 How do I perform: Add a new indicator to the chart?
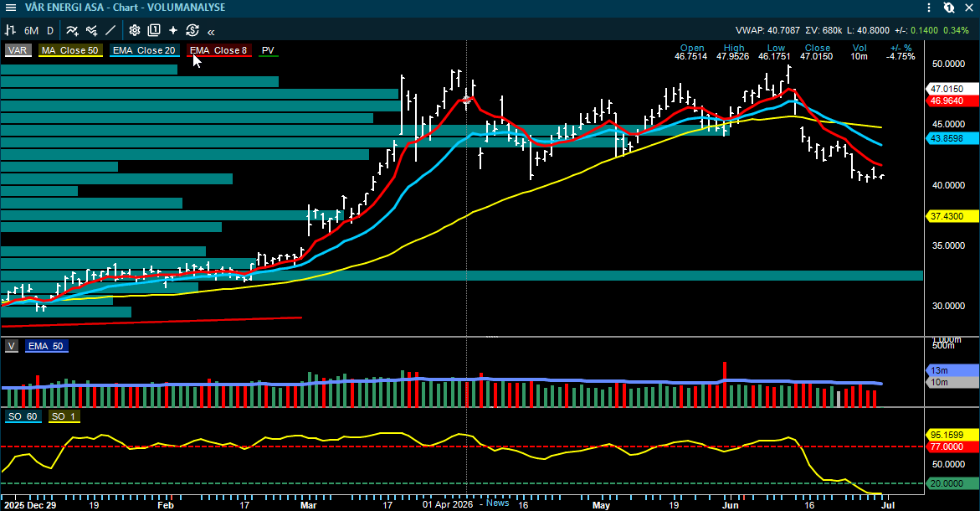(x=73, y=30)
